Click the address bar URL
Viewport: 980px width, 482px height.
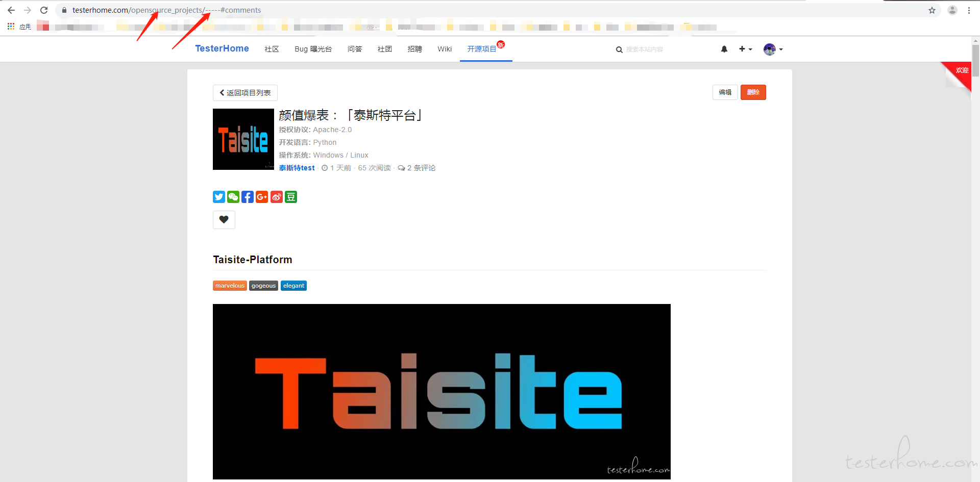click(166, 10)
